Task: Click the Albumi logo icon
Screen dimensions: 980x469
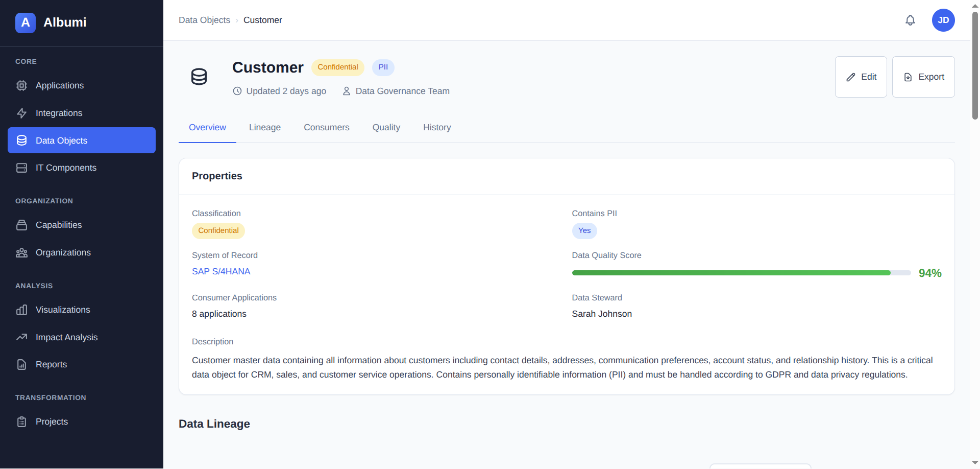Action: [x=25, y=22]
